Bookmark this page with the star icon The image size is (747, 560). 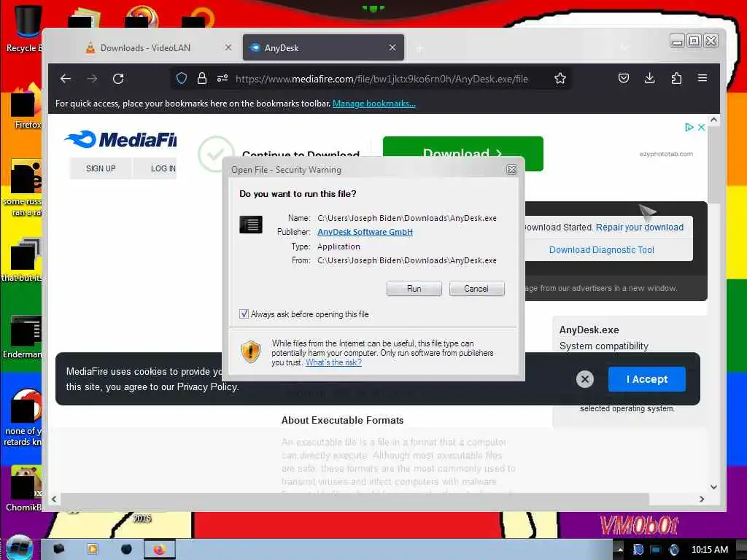click(560, 79)
